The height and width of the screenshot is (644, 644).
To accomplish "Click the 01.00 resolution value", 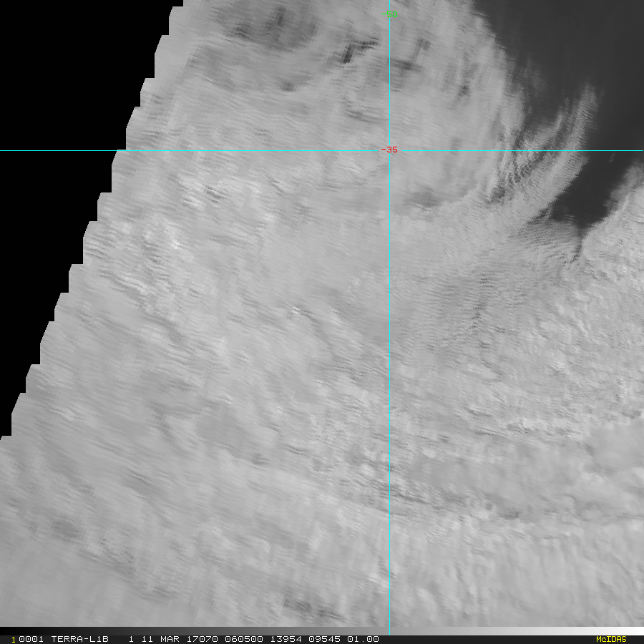I will coord(363,639).
